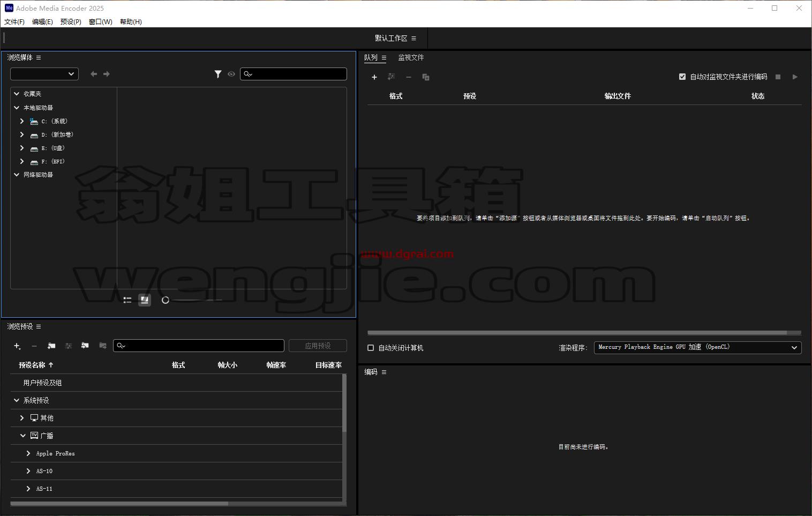Expand the Apple ProRes preset group
The height and width of the screenshot is (516, 812).
(28, 453)
